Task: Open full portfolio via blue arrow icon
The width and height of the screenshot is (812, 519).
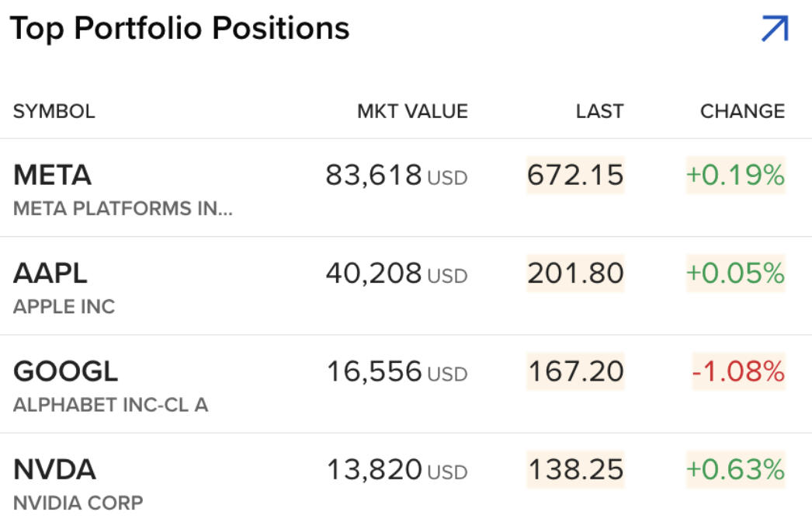Action: 775,29
